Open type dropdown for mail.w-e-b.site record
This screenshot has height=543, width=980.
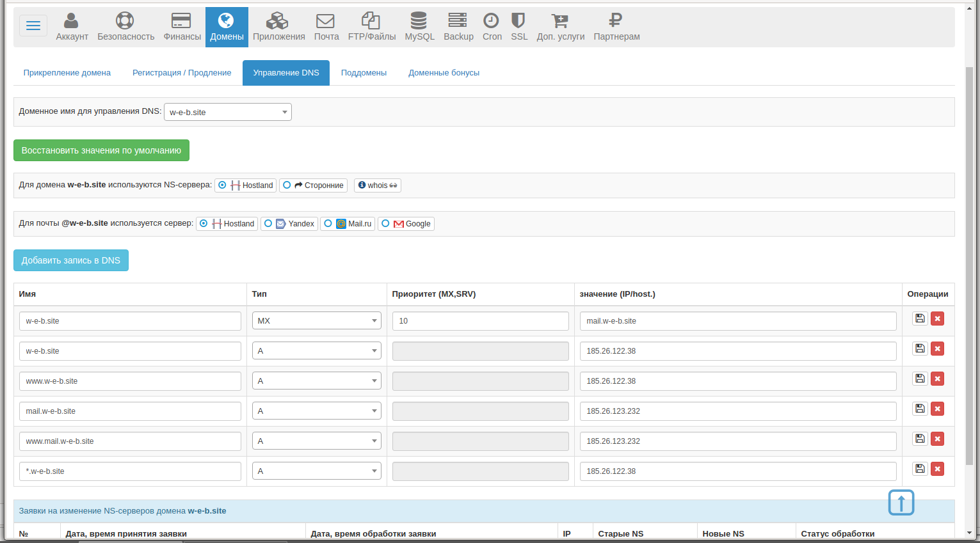(x=316, y=411)
